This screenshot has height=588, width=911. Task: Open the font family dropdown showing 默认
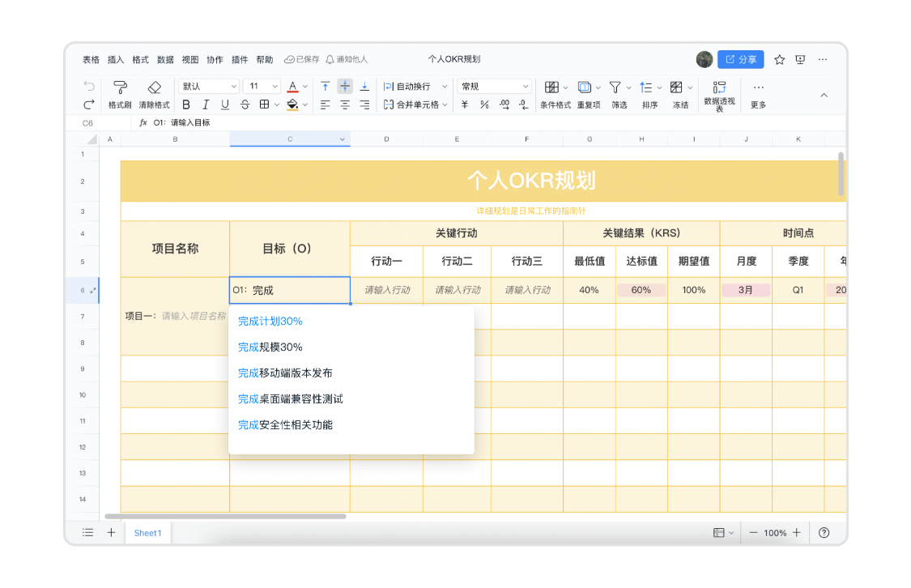click(x=209, y=86)
